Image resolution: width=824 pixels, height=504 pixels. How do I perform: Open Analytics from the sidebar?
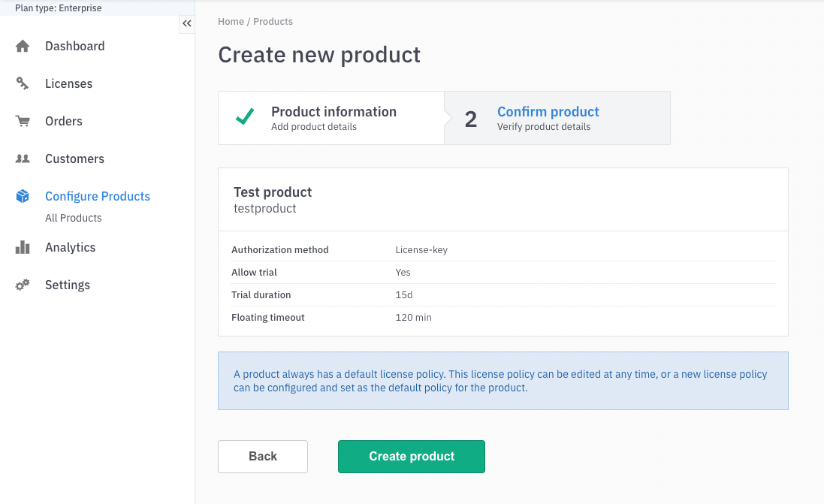(x=70, y=248)
